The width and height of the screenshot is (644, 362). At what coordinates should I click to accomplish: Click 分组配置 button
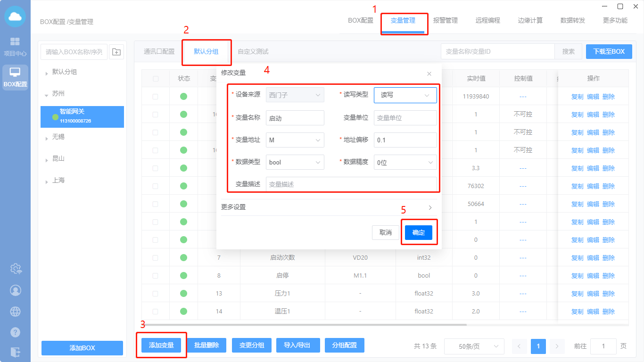pyautogui.click(x=345, y=346)
